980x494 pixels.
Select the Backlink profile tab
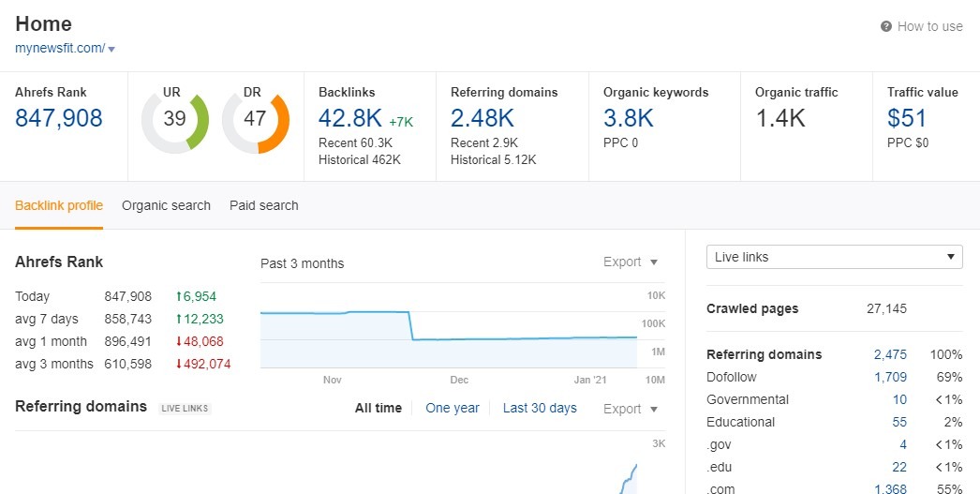59,205
